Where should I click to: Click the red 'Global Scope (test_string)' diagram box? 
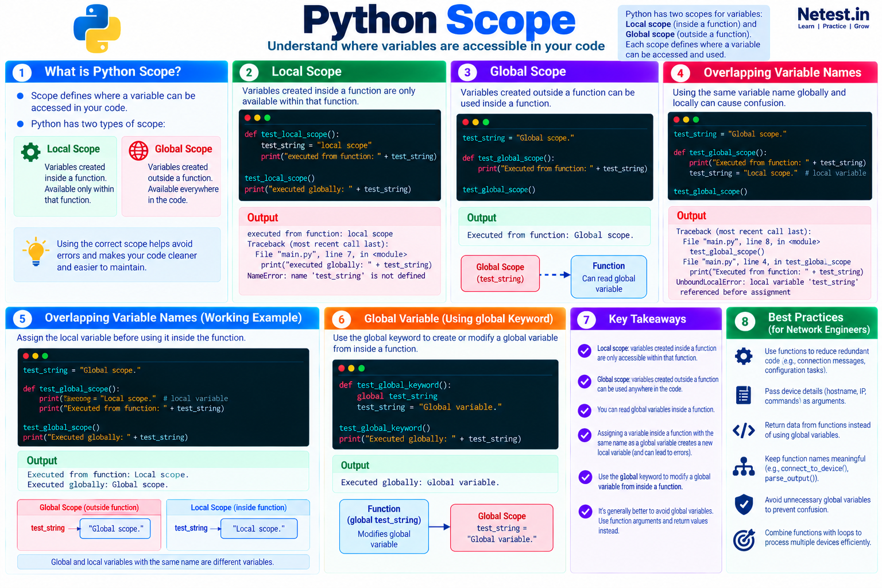(x=500, y=273)
